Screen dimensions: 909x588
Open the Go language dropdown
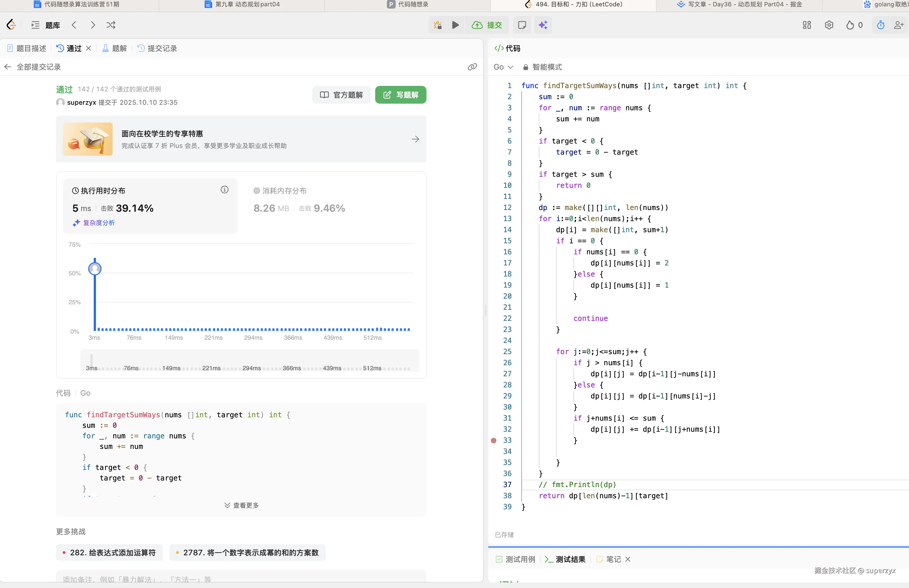point(503,67)
